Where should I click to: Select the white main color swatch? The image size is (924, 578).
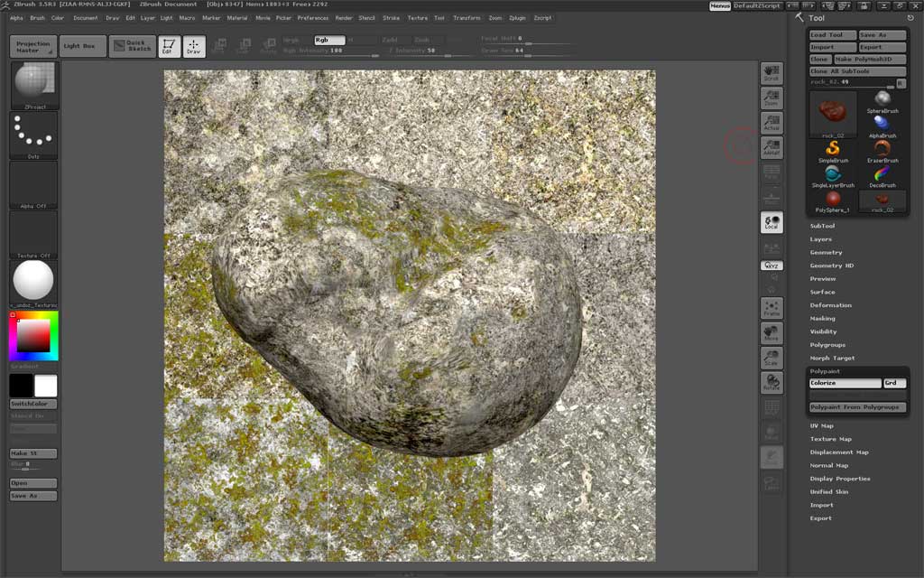pos(45,386)
